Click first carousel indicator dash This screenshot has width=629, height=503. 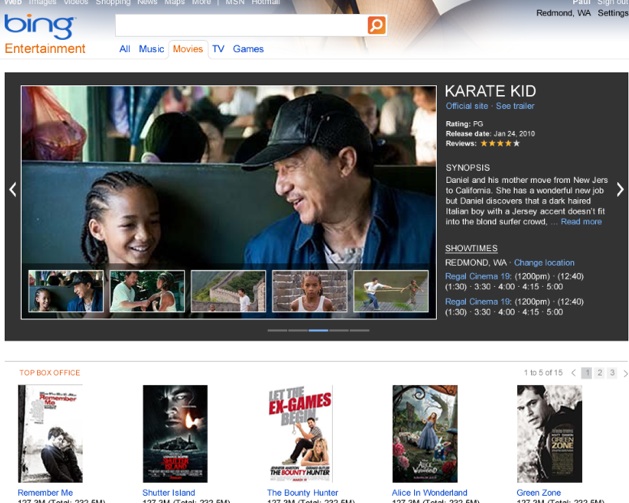277,331
